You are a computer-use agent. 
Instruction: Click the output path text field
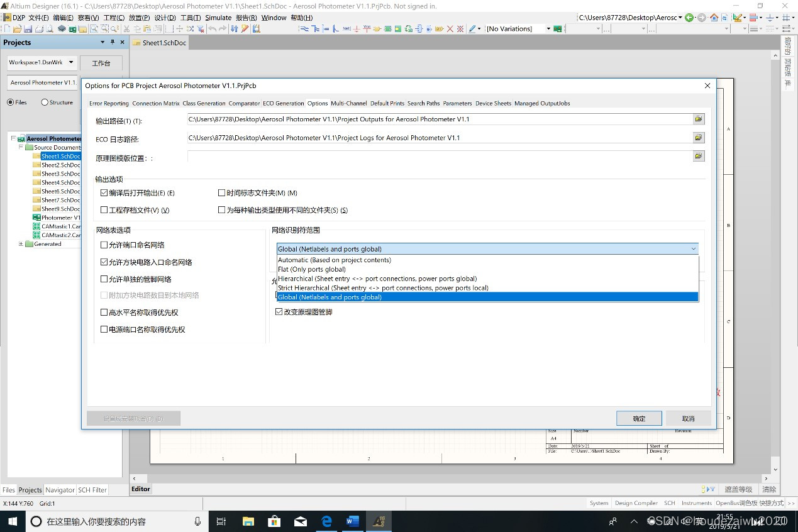(440, 119)
